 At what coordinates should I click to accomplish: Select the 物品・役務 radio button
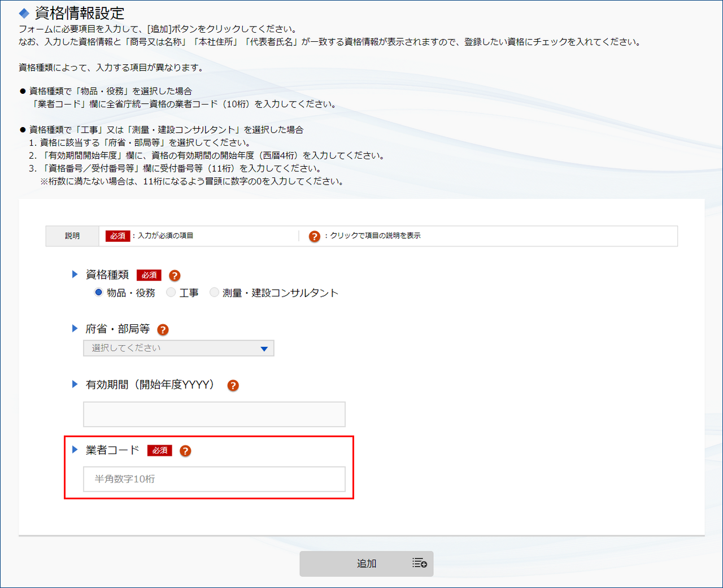pos(99,293)
